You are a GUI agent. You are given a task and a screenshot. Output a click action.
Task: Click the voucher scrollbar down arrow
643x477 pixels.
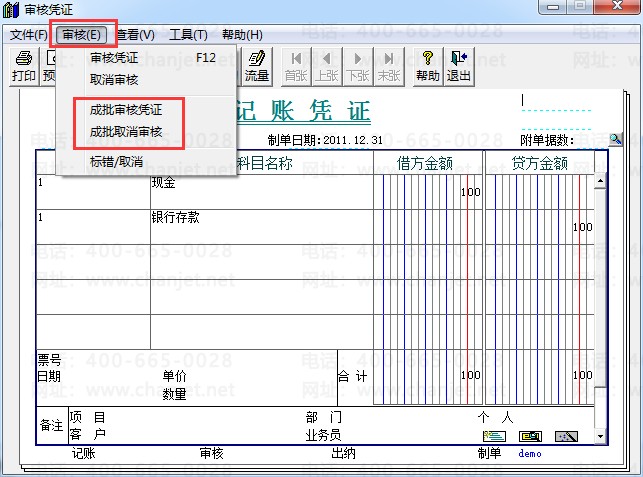[600, 437]
